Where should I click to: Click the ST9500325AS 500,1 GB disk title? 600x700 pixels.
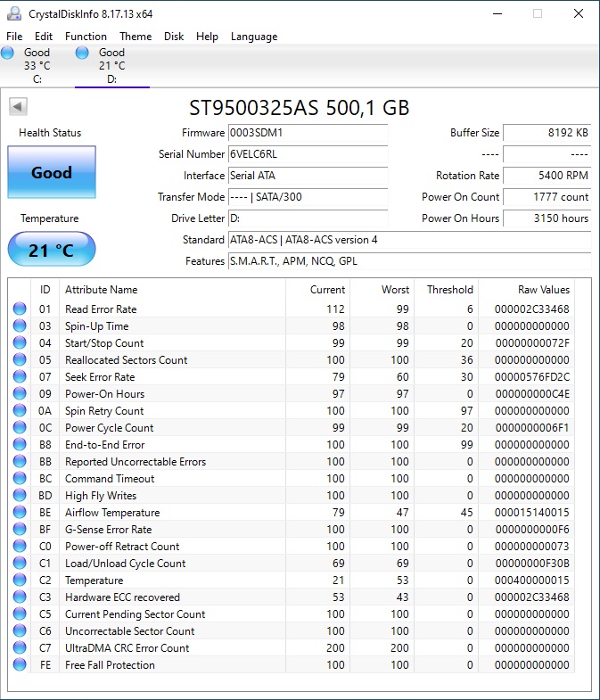(x=299, y=108)
